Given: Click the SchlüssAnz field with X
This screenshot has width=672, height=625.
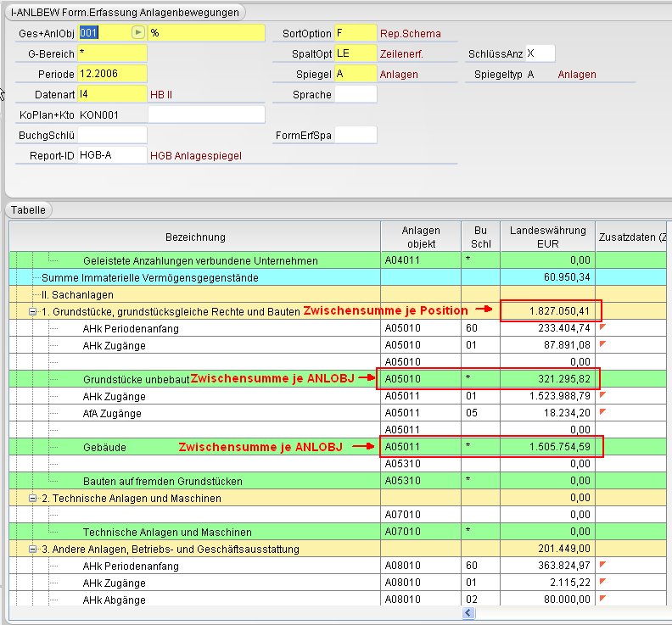Looking at the screenshot, I should (540, 53).
